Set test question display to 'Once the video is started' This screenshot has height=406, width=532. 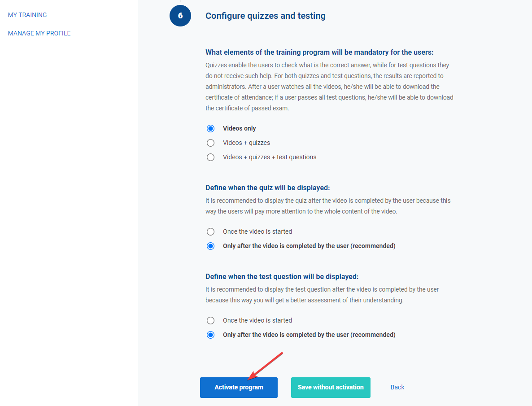pos(211,320)
